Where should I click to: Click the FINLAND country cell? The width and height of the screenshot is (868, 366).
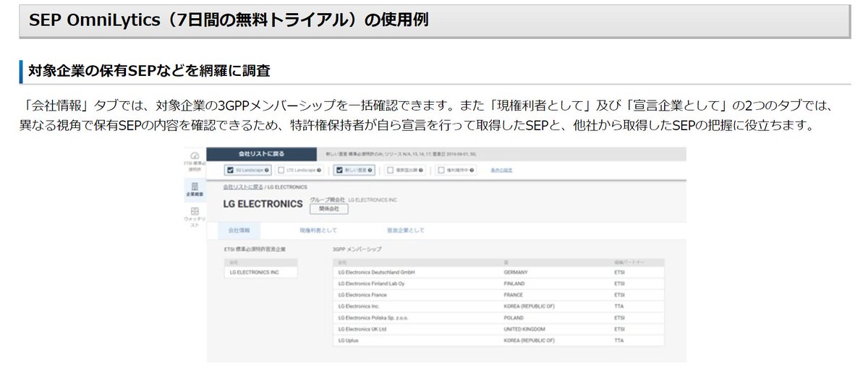click(516, 284)
